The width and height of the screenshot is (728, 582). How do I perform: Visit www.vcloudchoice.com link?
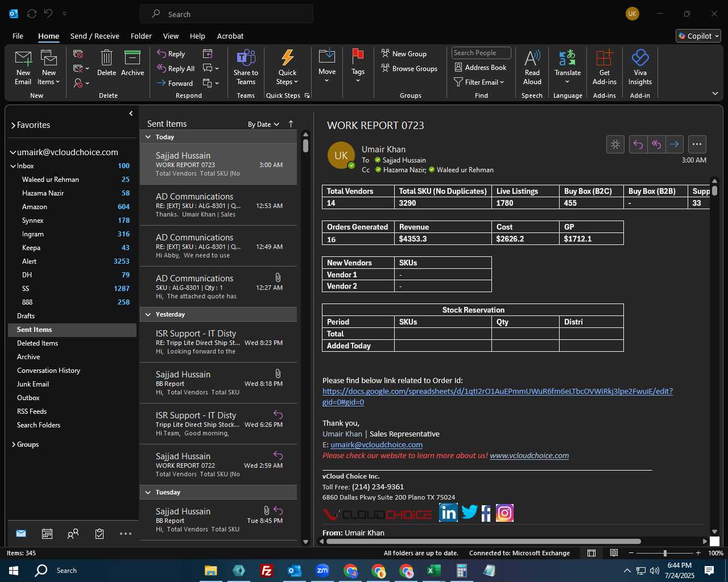(529, 456)
